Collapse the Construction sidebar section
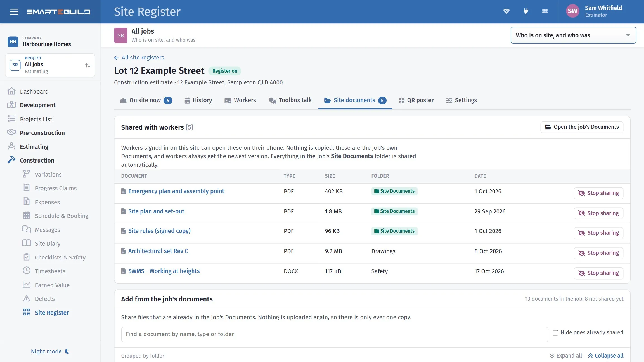644x362 pixels. click(37, 160)
